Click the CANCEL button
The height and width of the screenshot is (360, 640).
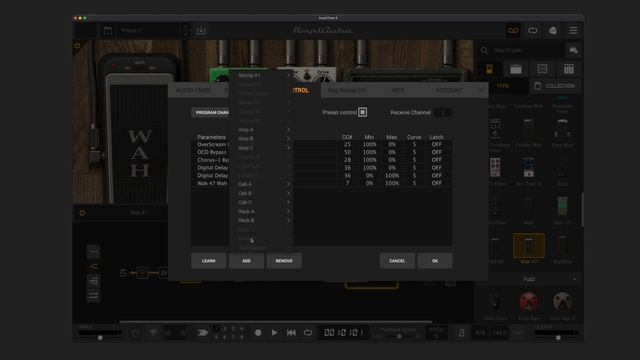tap(397, 261)
